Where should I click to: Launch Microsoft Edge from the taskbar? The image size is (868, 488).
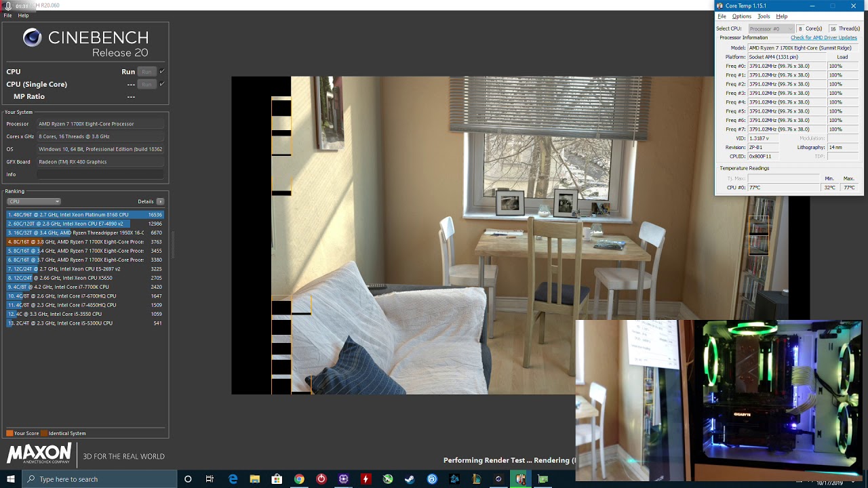233,479
